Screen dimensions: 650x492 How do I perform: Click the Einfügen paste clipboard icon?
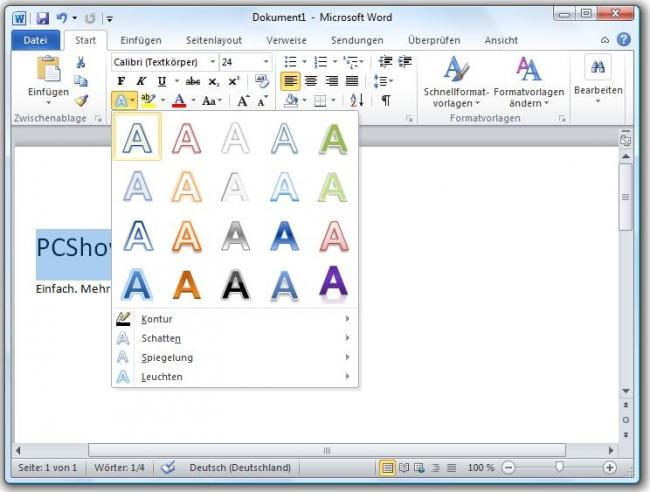(x=49, y=69)
